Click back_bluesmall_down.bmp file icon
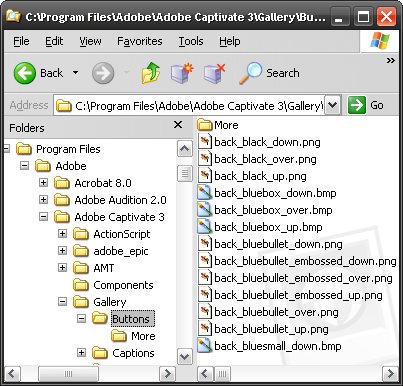Screen dimensions: 403x386 pyautogui.click(x=204, y=346)
